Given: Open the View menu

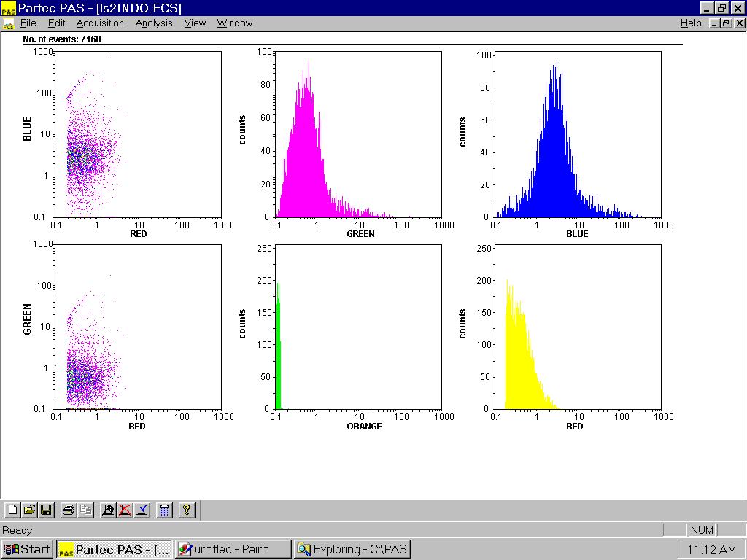Looking at the screenshot, I should [x=195, y=23].
